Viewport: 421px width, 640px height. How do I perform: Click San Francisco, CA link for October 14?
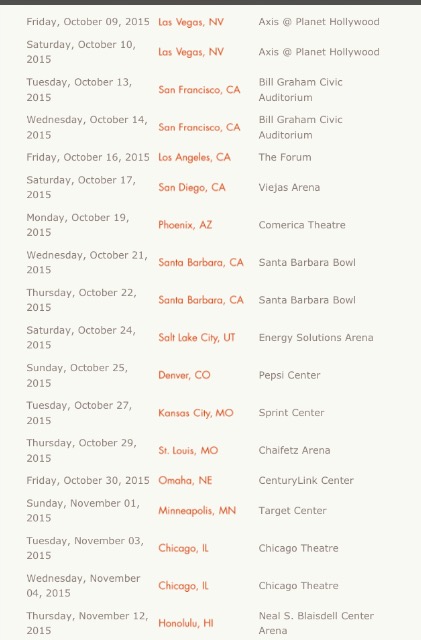[x=199, y=127]
